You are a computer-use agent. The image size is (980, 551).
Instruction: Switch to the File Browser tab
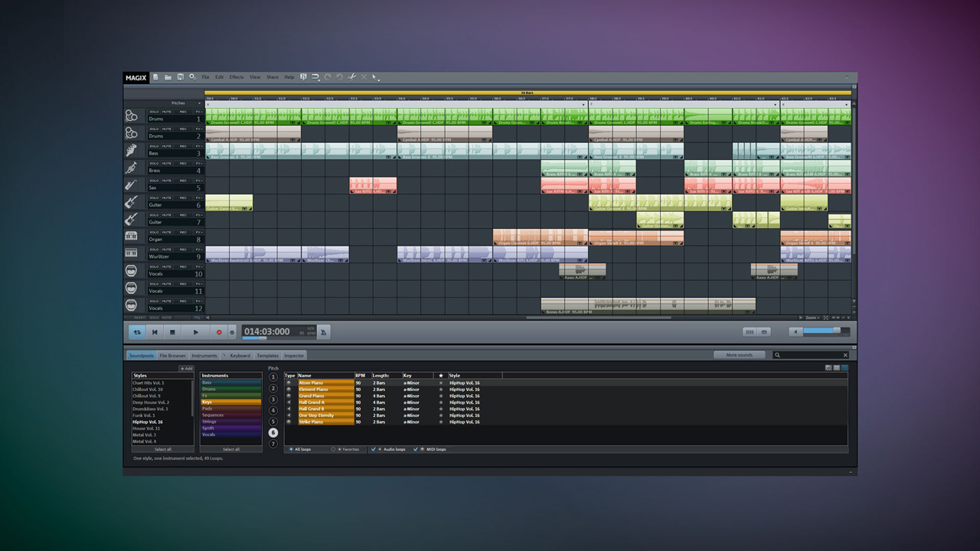[x=171, y=355]
